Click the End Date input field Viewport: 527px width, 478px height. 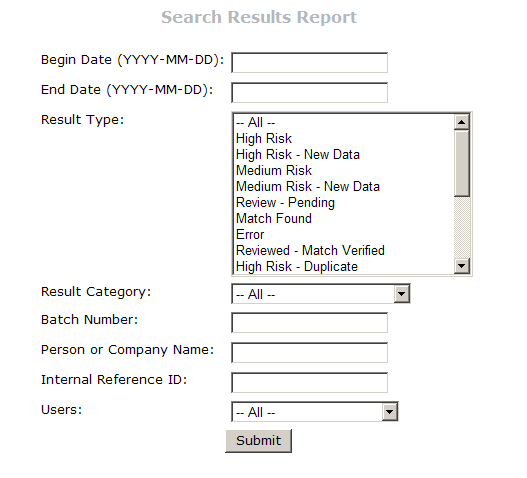coord(309,92)
